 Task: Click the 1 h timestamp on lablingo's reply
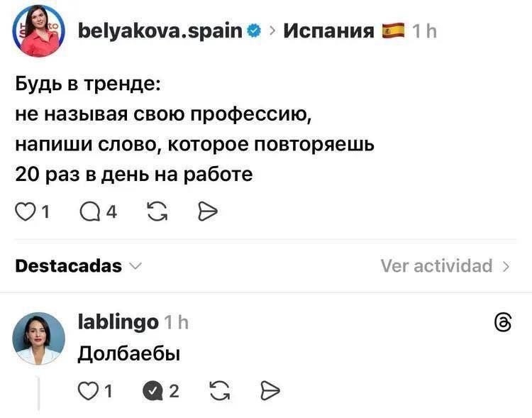click(176, 323)
